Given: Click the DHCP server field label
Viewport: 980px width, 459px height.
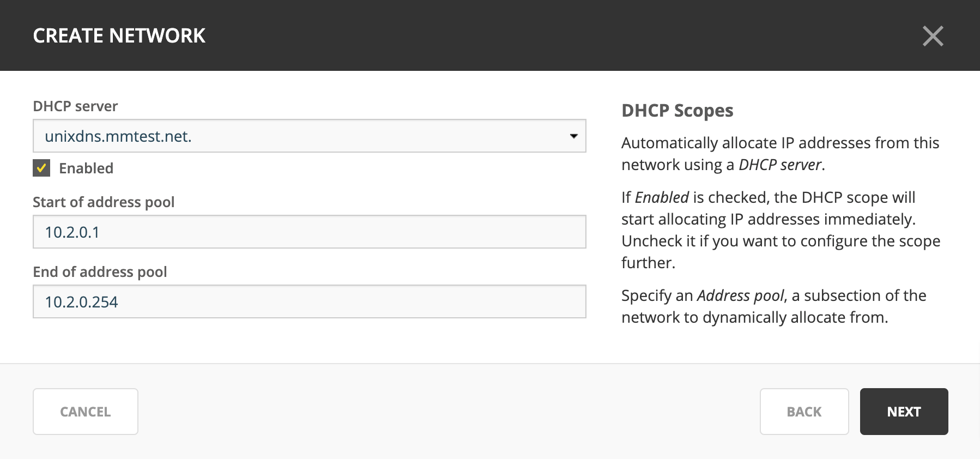Looking at the screenshot, I should click(x=75, y=106).
